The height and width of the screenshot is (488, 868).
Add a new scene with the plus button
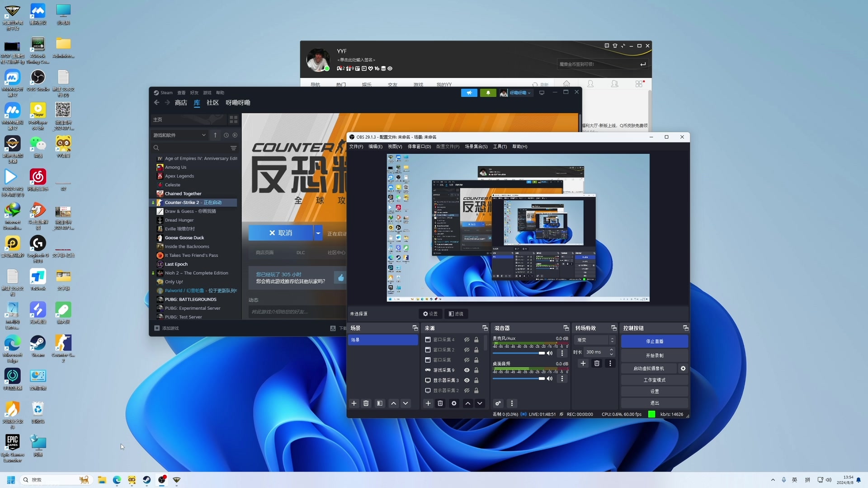pos(354,404)
